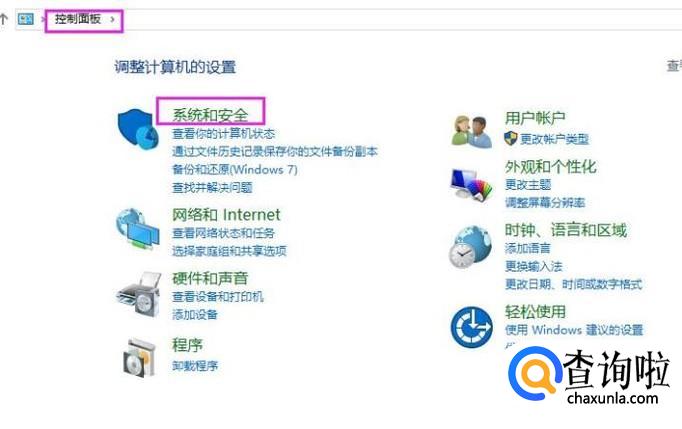Open the 系统和安全 category heading
The image size is (682, 429).
point(211,114)
